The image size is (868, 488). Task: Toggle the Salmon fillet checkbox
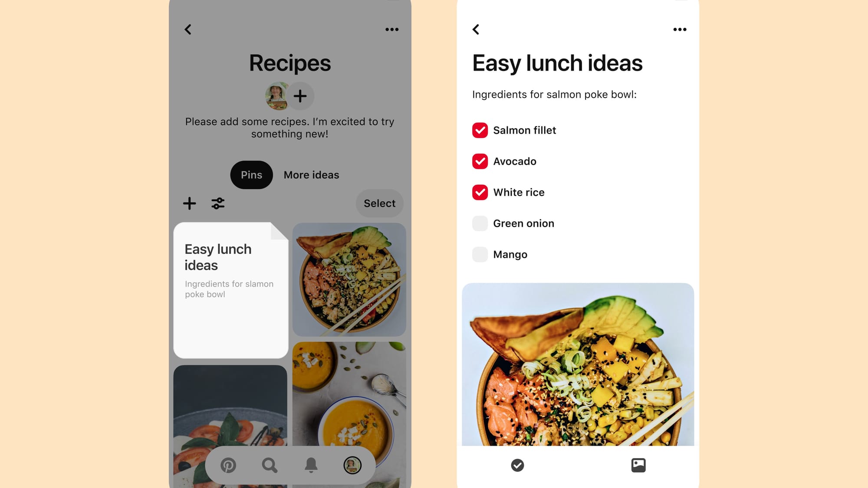click(x=480, y=130)
